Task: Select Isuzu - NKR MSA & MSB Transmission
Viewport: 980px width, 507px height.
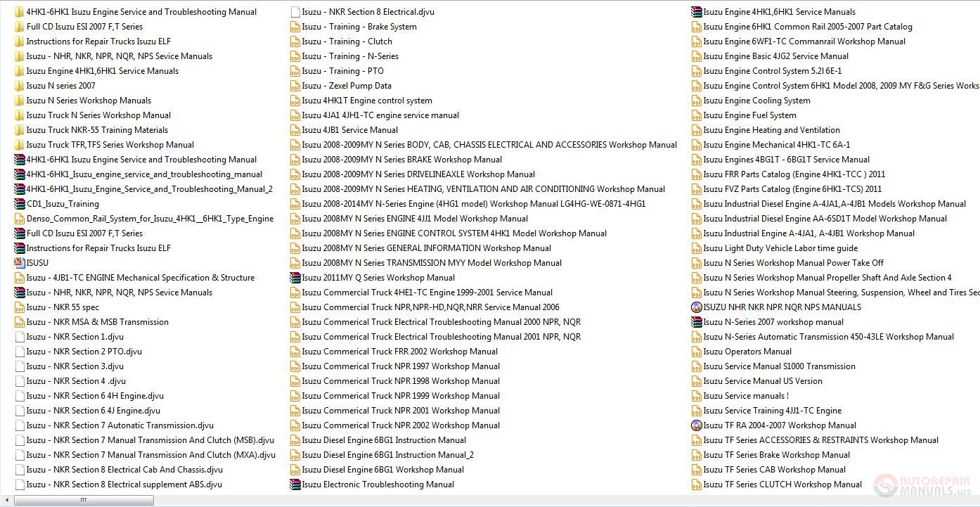Action: pyautogui.click(x=97, y=322)
